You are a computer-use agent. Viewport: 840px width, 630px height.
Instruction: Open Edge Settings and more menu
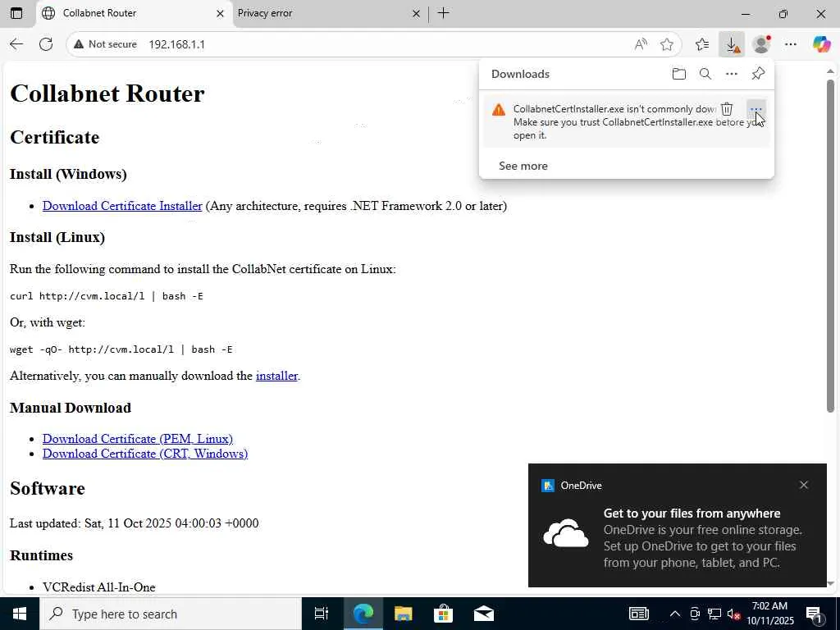coord(791,44)
